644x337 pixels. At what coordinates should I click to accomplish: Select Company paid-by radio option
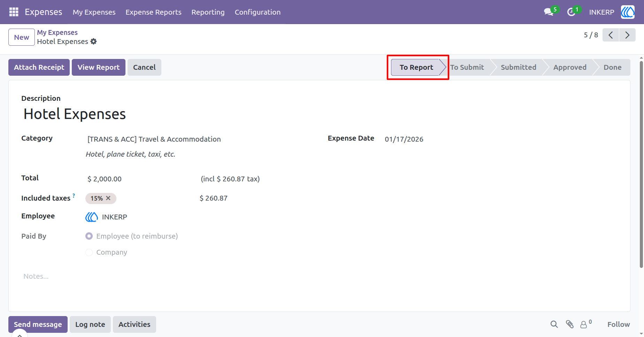tap(89, 252)
